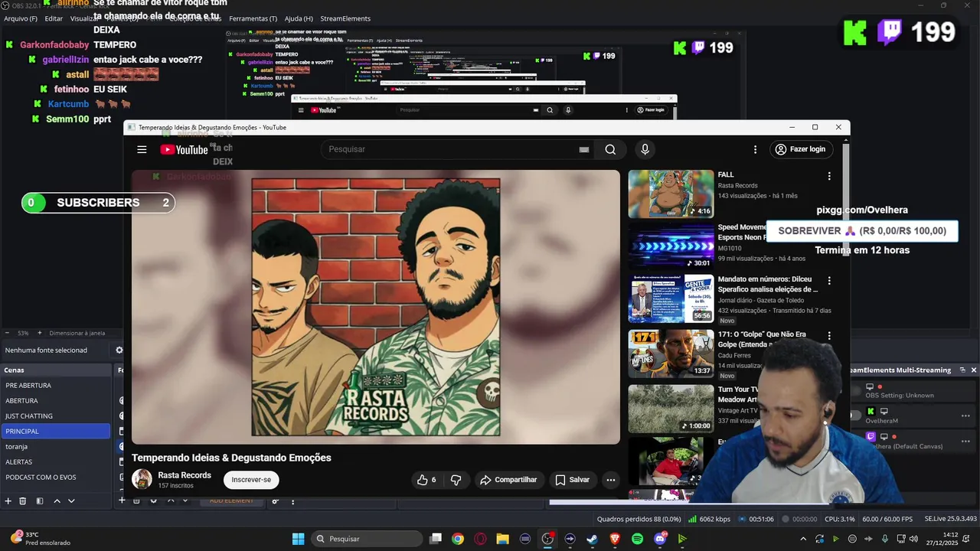Activate YouTube voice search microphone
This screenshot has height=551, width=980.
pos(645,149)
